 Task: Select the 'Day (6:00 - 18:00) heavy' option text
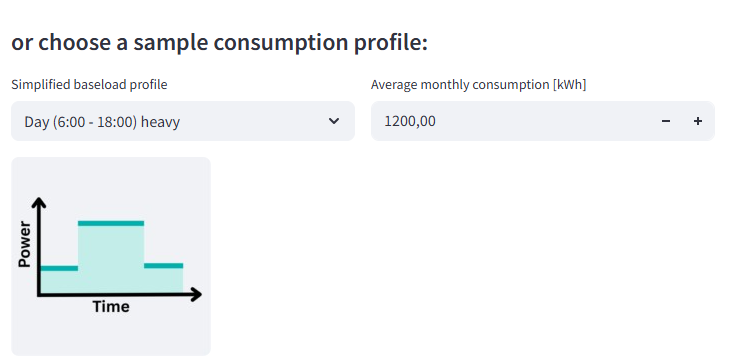102,122
